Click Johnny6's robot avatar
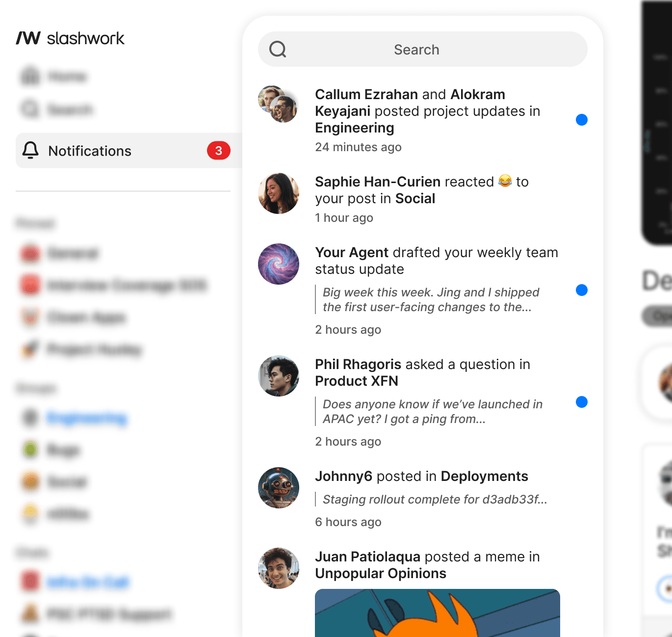This screenshot has height=637, width=672. point(278,488)
